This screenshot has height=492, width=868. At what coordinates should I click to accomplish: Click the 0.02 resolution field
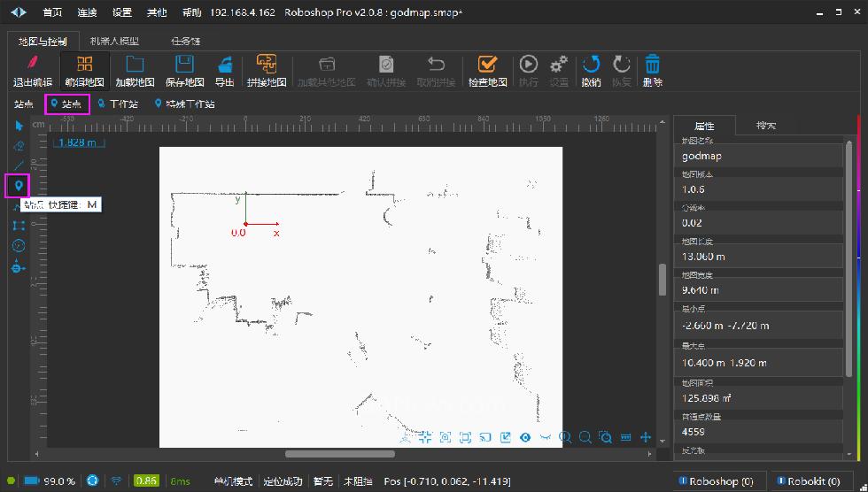(759, 223)
